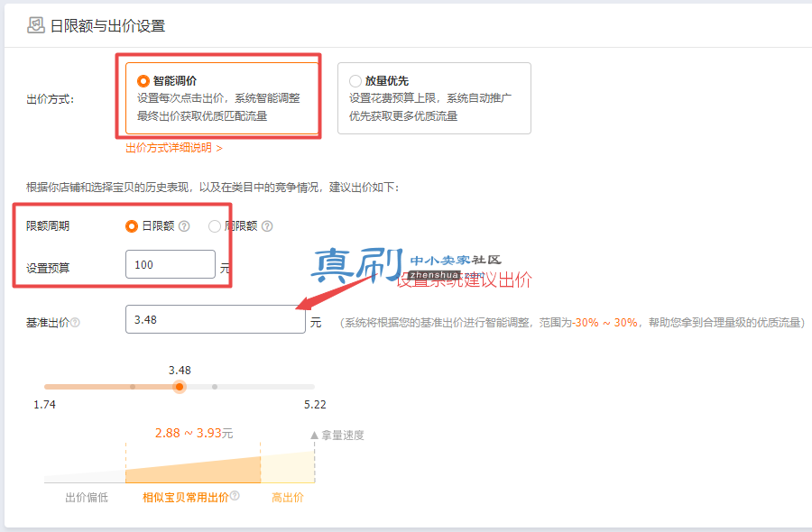Click the 放量优先 option card description

point(429,107)
